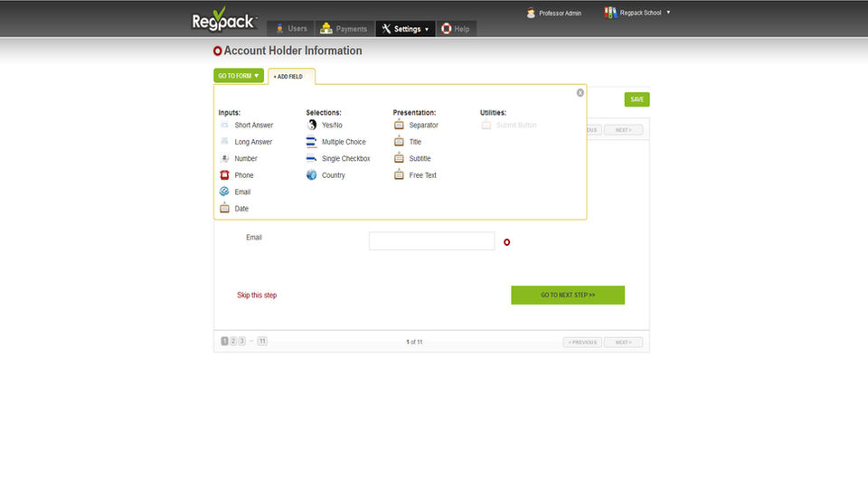Select the Free Text presentation label
The height and width of the screenshot is (487, 868).
(422, 175)
